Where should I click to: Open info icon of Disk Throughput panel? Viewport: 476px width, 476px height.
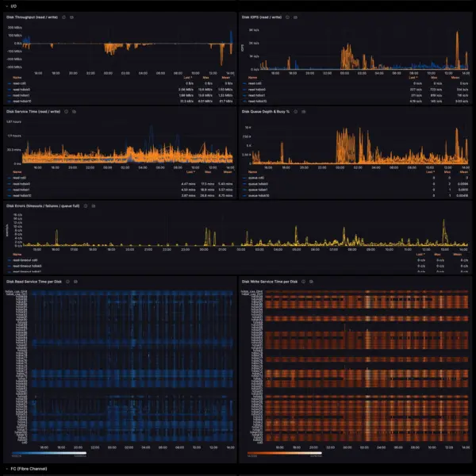[63, 17]
